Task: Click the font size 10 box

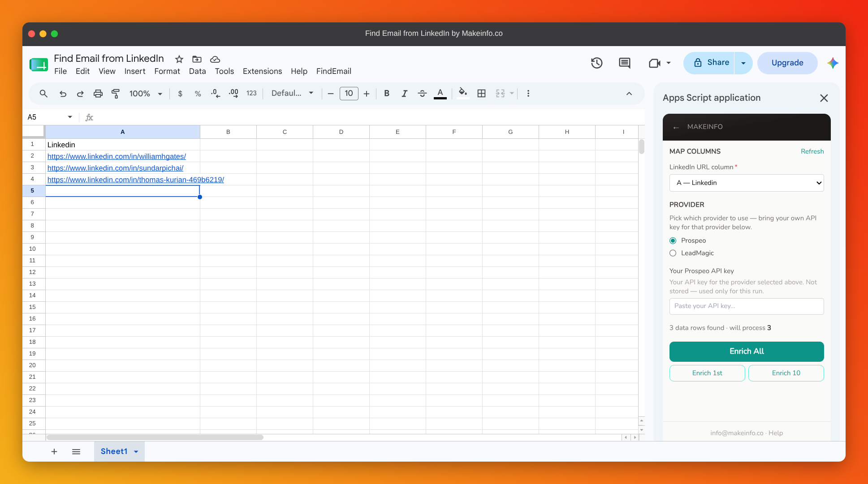Action: pos(349,94)
